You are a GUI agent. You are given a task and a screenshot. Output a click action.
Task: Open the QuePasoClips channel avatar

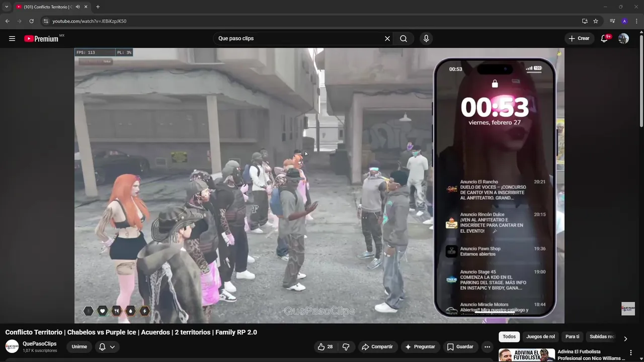pyautogui.click(x=12, y=346)
